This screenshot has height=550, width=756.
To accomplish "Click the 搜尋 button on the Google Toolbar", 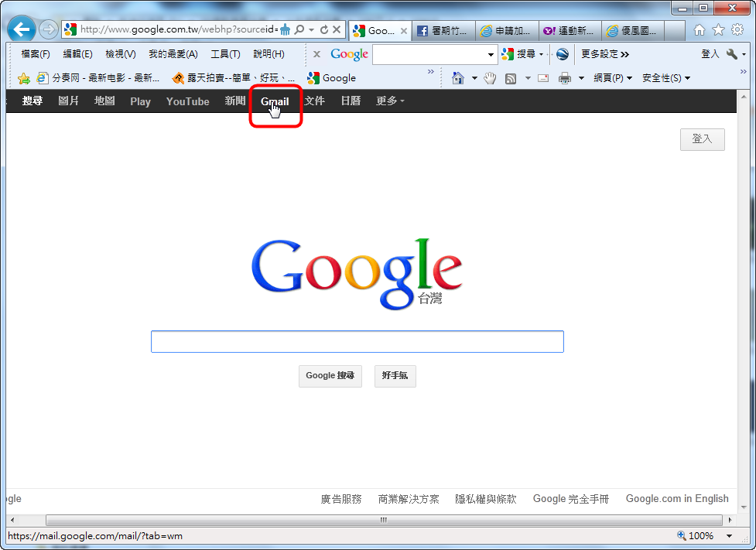I will point(518,54).
